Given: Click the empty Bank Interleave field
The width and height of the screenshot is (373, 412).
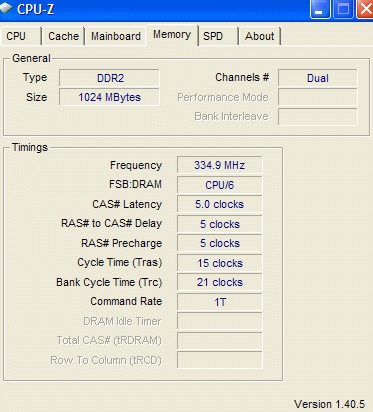Looking at the screenshot, I should tap(318, 116).
